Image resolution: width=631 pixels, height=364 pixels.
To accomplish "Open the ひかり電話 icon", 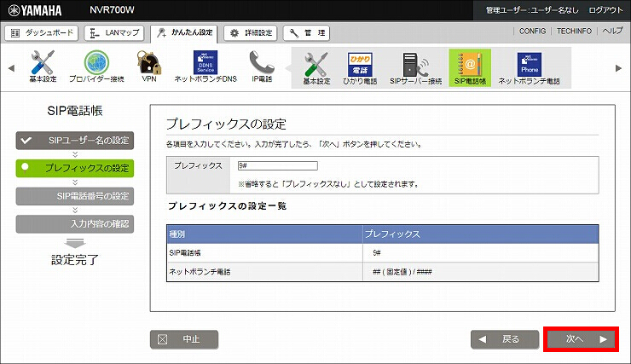I will [x=360, y=68].
